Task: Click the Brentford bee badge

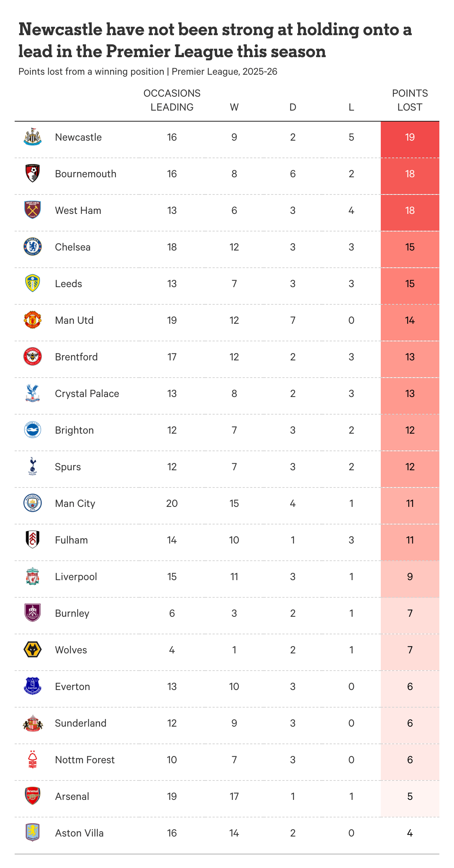Action: click(33, 357)
